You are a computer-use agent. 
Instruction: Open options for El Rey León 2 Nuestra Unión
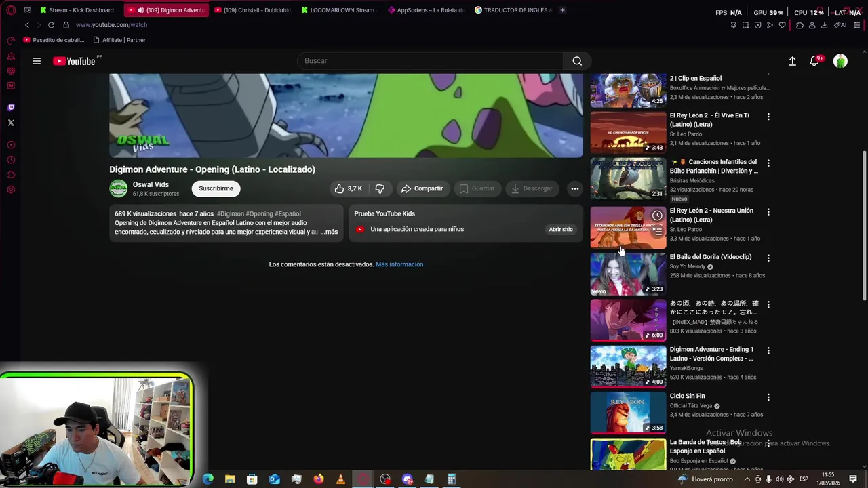(x=768, y=212)
